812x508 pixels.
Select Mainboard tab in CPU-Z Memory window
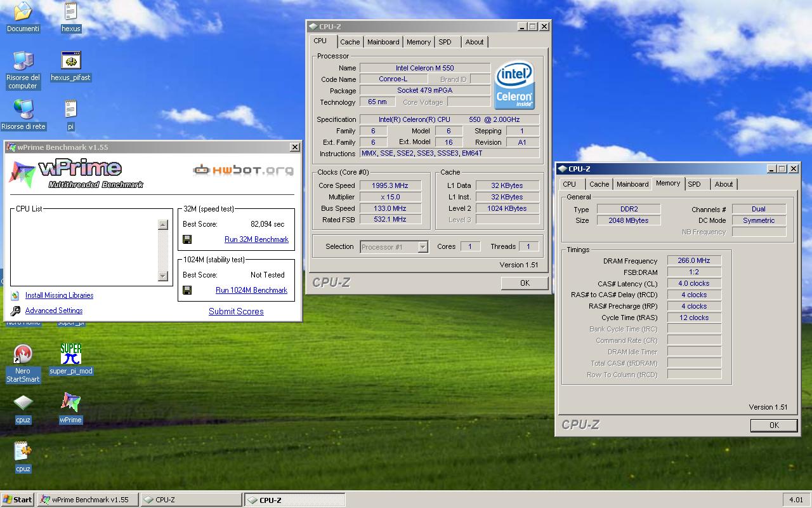tap(632, 184)
